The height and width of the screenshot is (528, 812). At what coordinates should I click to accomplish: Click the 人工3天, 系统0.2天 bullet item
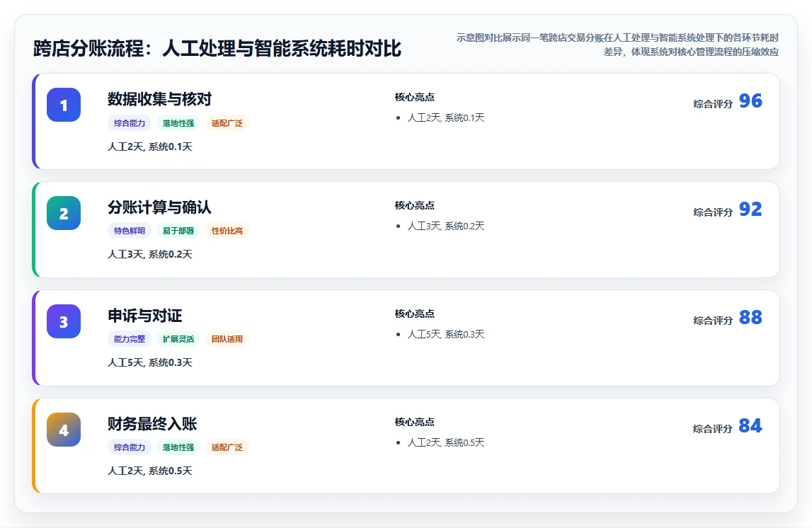tap(446, 226)
